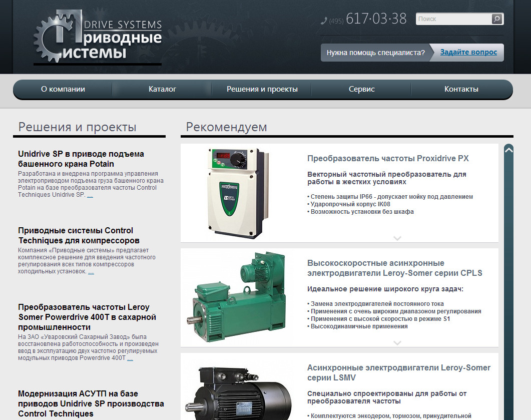Open the Каталог menu item

(162, 89)
